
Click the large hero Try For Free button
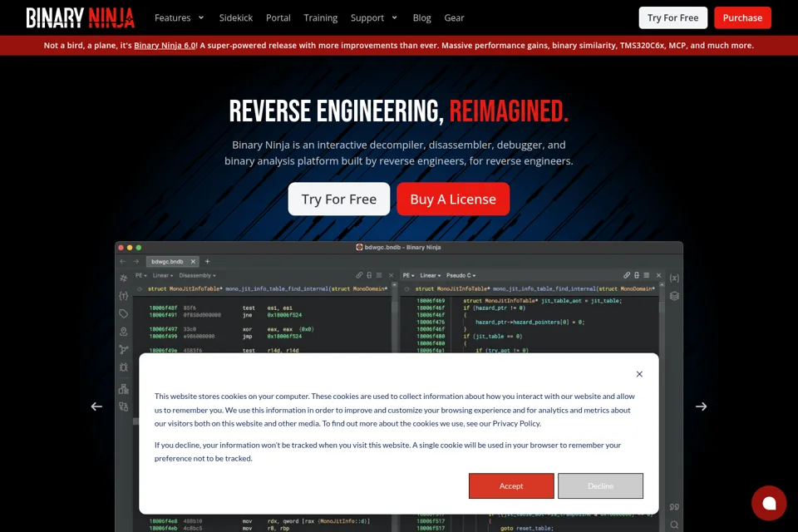(x=339, y=199)
